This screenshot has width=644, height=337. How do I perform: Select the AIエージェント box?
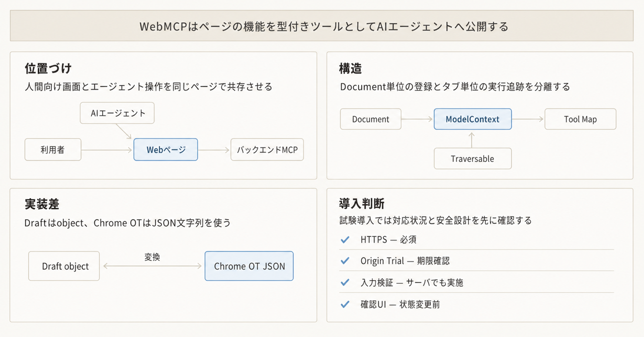click(117, 113)
